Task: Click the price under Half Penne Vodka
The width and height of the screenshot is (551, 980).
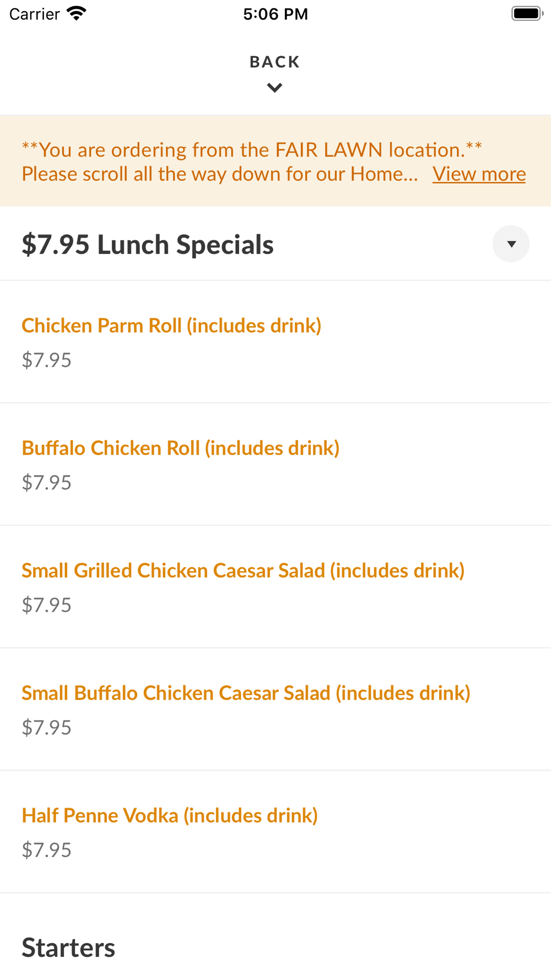Action: [47, 850]
